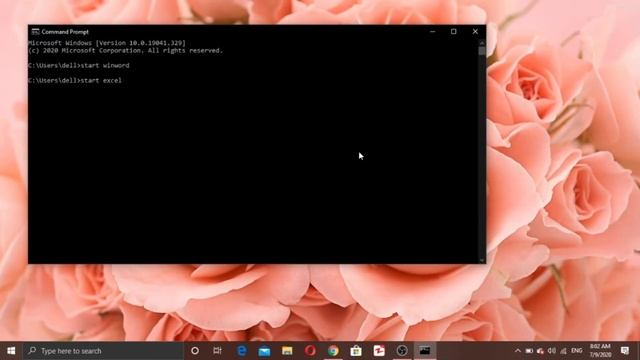The image size is (640, 360).
Task: Maximize the Command Prompt window
Action: click(x=453, y=31)
